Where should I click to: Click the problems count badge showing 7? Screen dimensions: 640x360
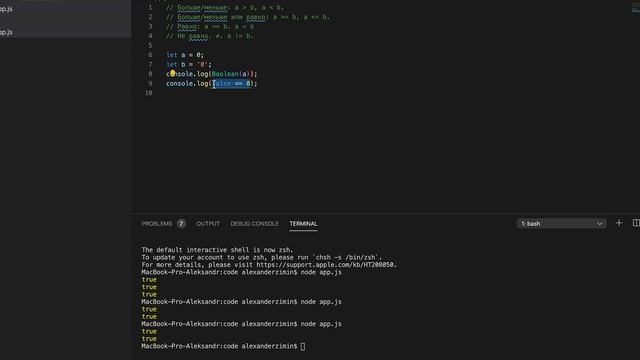(x=181, y=224)
